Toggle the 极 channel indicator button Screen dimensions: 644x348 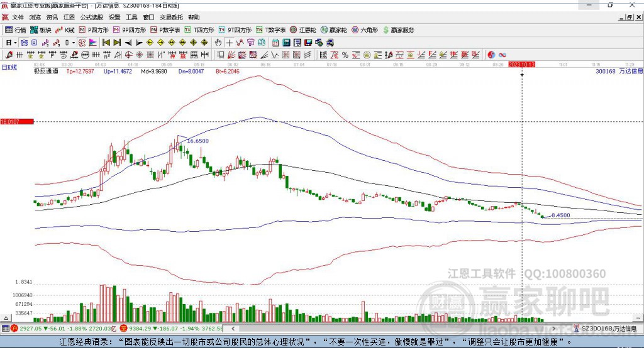click(x=82, y=43)
